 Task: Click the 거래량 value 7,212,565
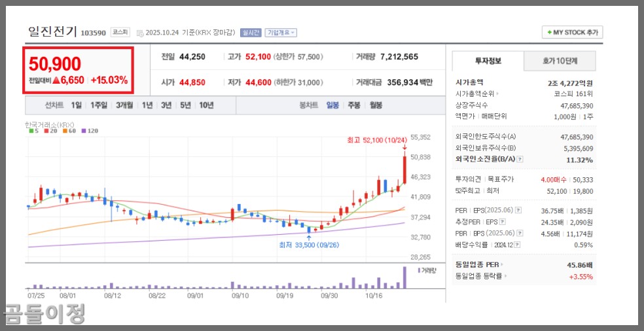pos(399,57)
